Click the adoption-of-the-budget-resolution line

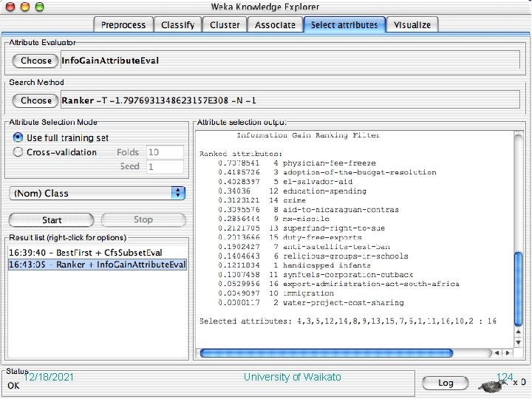tap(327, 172)
